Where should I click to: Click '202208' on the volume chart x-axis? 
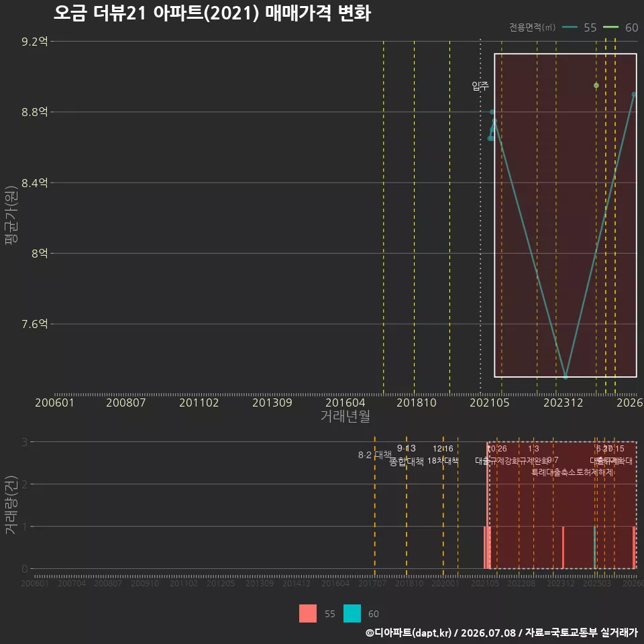click(x=521, y=583)
